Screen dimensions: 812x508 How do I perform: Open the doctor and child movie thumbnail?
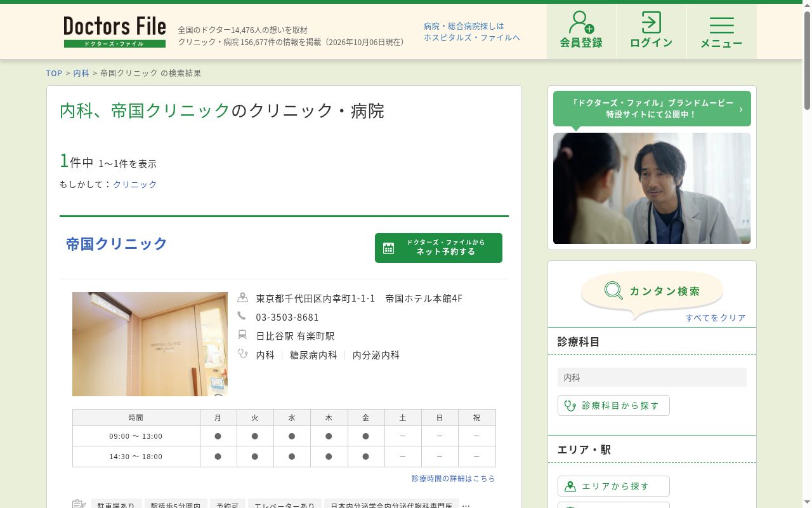[652, 188]
